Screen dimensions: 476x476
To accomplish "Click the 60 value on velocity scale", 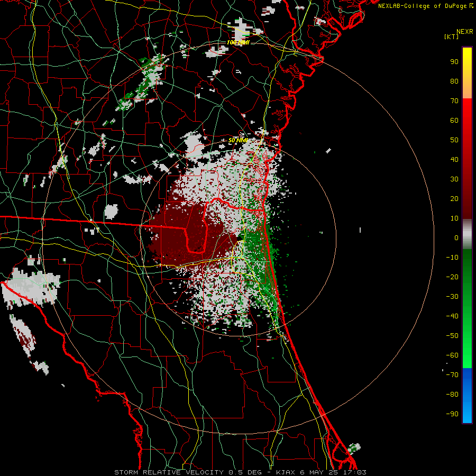I will coord(454,121).
